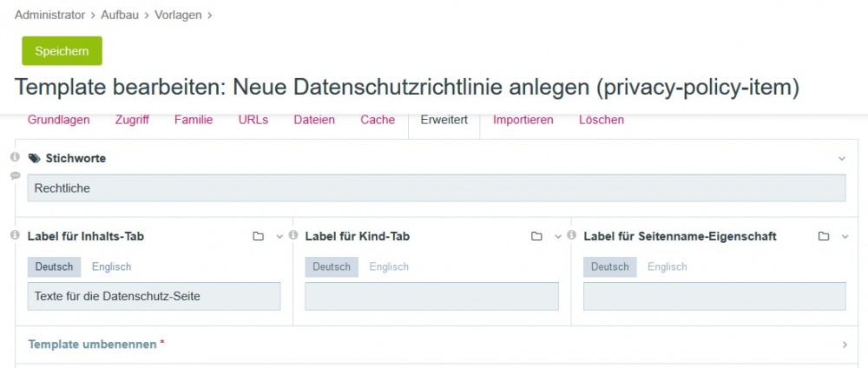Click the 'Texte für die Datenschutz-Seite' input
Viewport: 868px width, 368px height.
pyautogui.click(x=154, y=297)
